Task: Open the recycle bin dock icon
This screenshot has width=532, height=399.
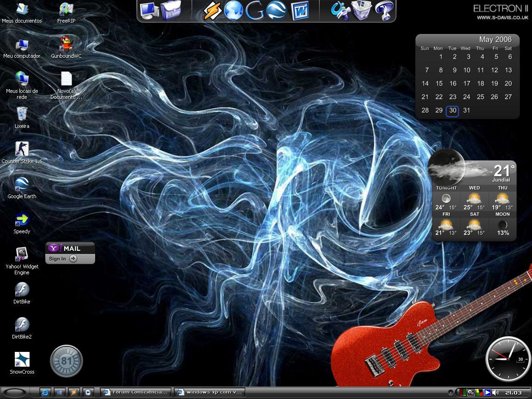Action: pyautogui.click(x=362, y=11)
